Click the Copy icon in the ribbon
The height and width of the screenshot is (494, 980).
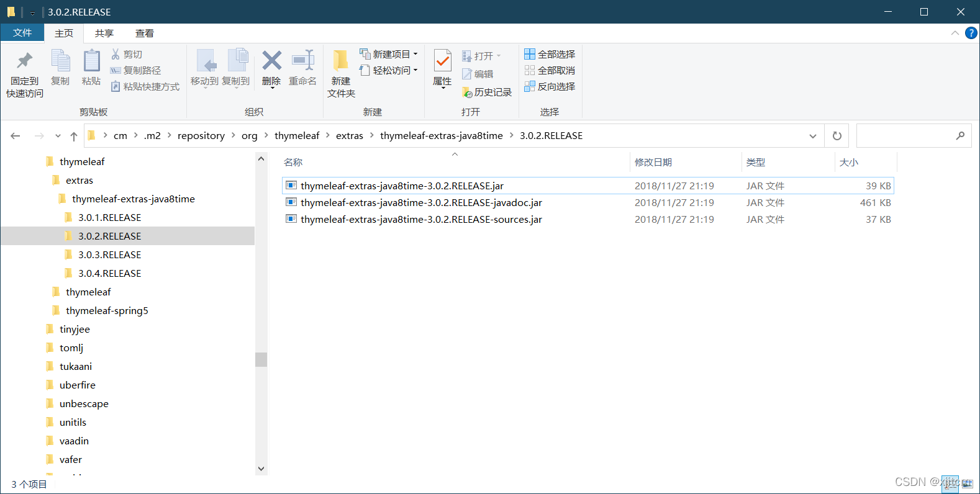tap(60, 61)
